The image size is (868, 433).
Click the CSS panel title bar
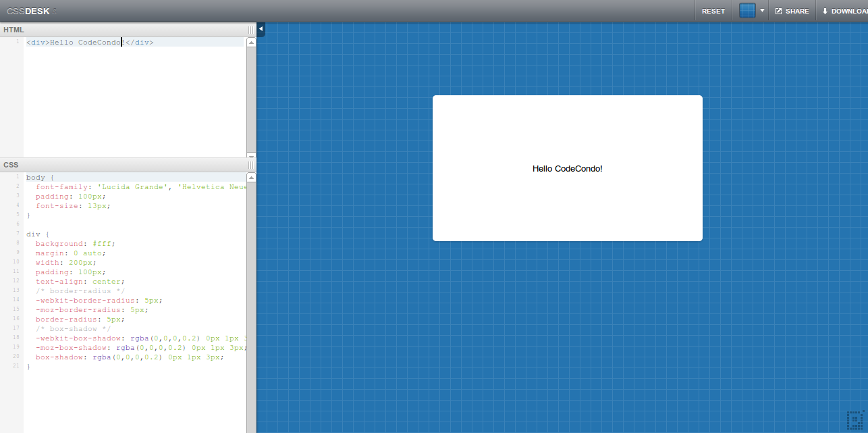(128, 165)
